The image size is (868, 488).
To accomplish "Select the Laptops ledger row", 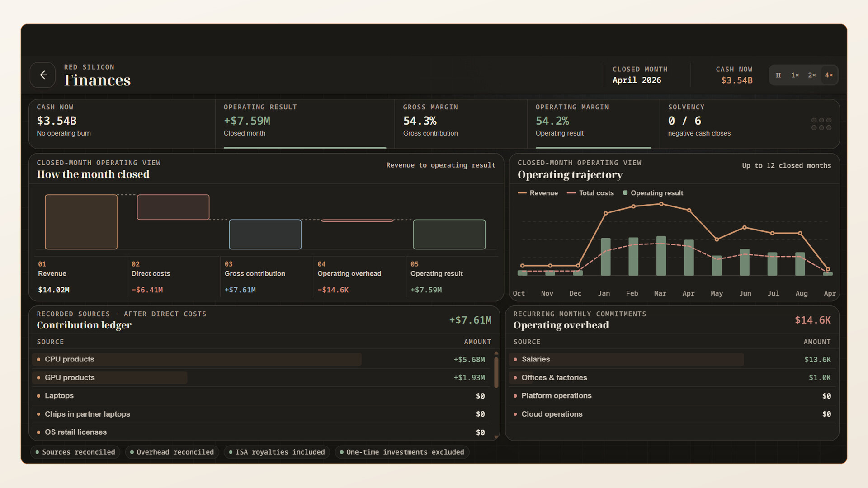I will tap(261, 396).
